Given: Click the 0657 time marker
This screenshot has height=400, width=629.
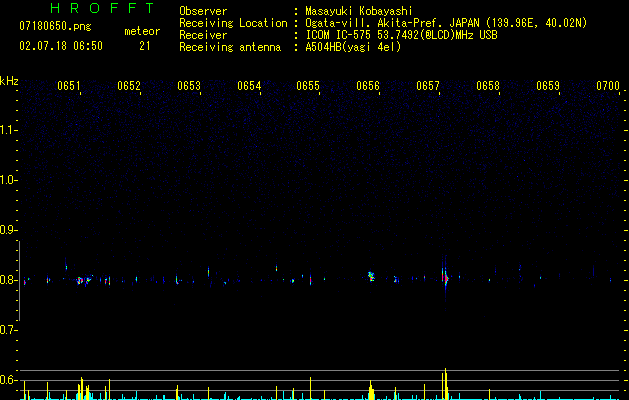Looking at the screenshot, I should pos(428,86).
